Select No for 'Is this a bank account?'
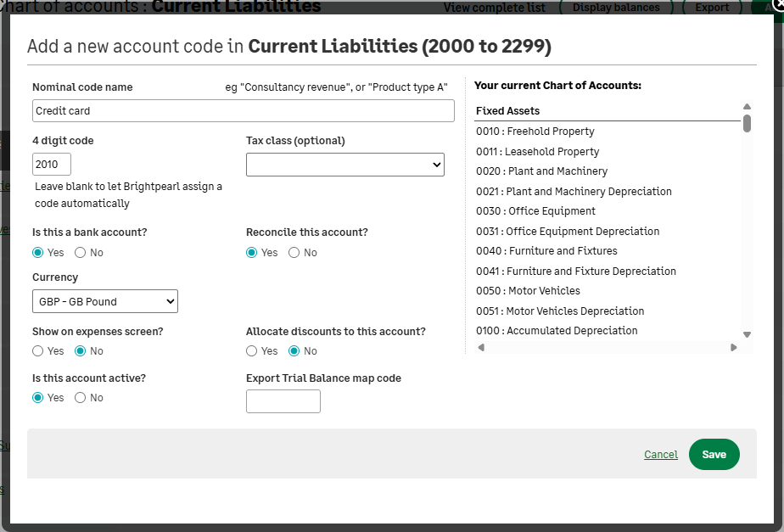This screenshot has width=784, height=532. pyautogui.click(x=80, y=253)
